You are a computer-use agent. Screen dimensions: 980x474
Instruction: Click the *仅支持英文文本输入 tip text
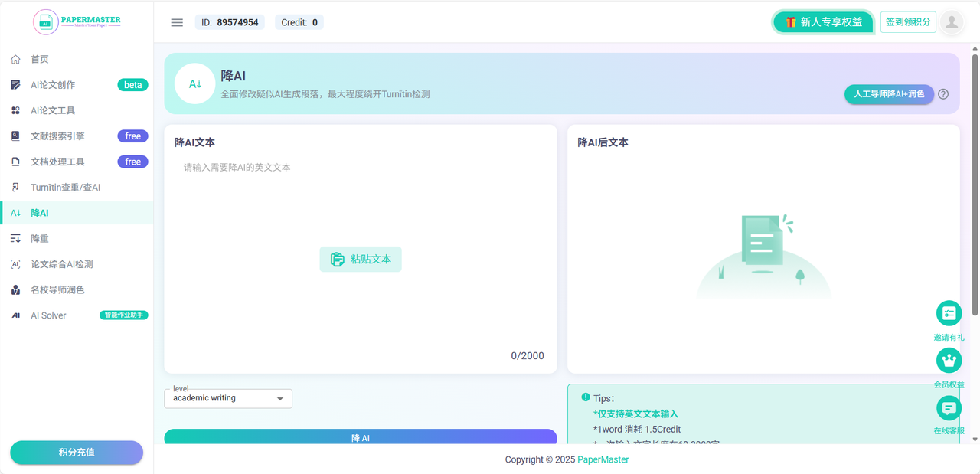(635, 414)
